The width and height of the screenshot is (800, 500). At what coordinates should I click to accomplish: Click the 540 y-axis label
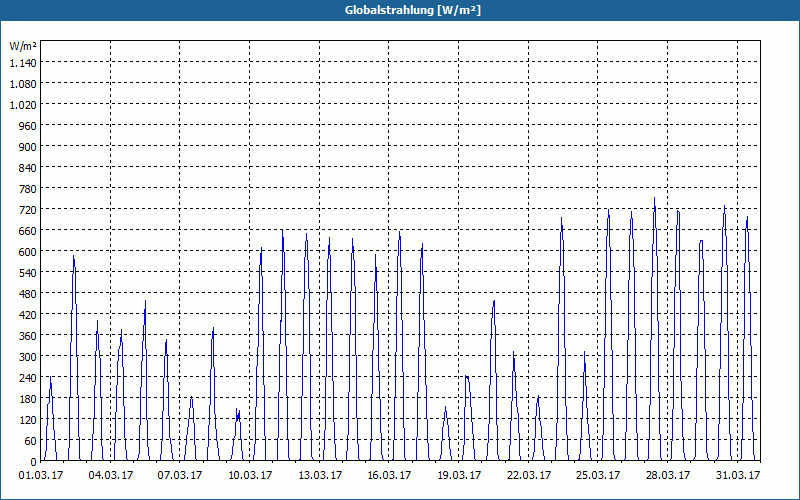[28, 272]
